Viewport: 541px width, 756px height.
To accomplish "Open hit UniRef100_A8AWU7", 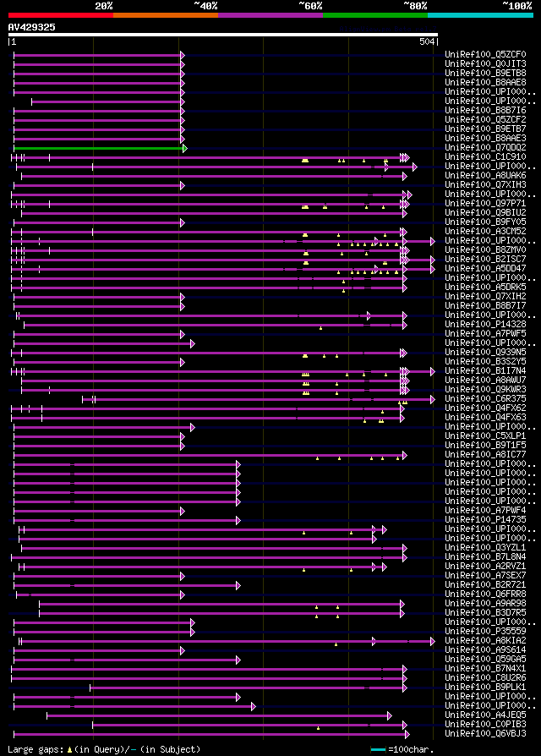I will click(x=485, y=380).
